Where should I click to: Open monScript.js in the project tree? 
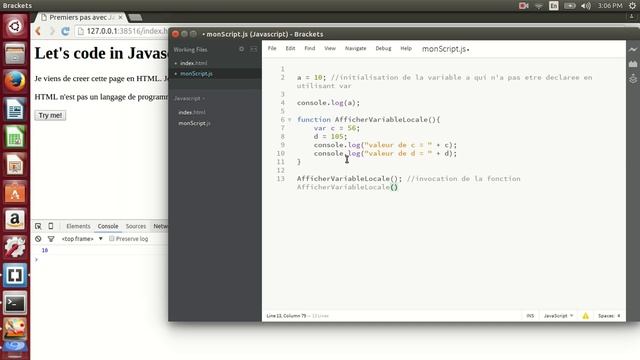194,123
